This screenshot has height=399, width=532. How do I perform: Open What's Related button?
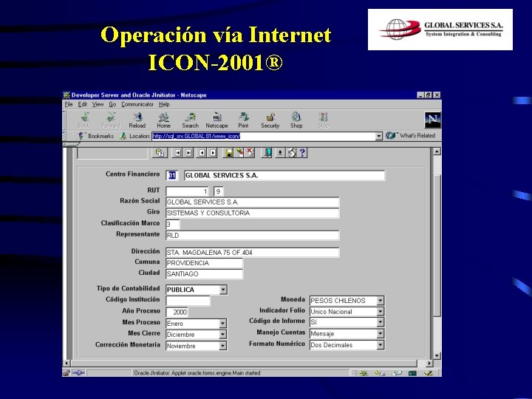(411, 136)
